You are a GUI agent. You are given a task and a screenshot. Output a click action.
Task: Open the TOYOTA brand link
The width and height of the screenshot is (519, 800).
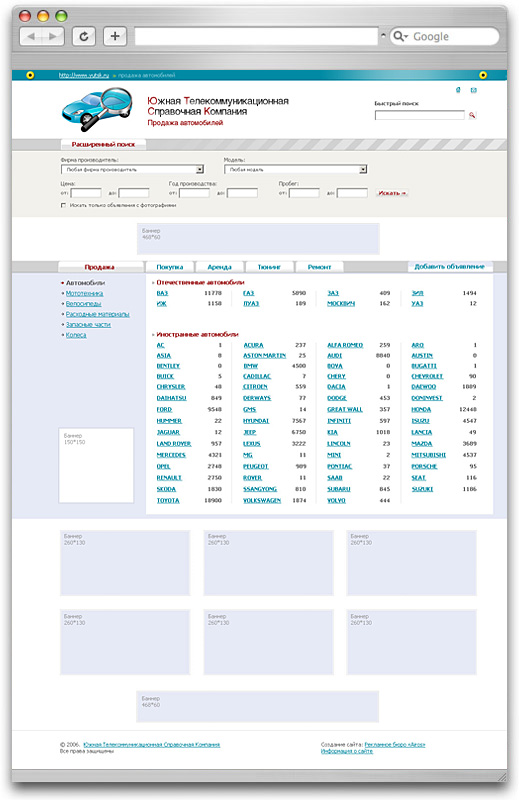point(168,501)
